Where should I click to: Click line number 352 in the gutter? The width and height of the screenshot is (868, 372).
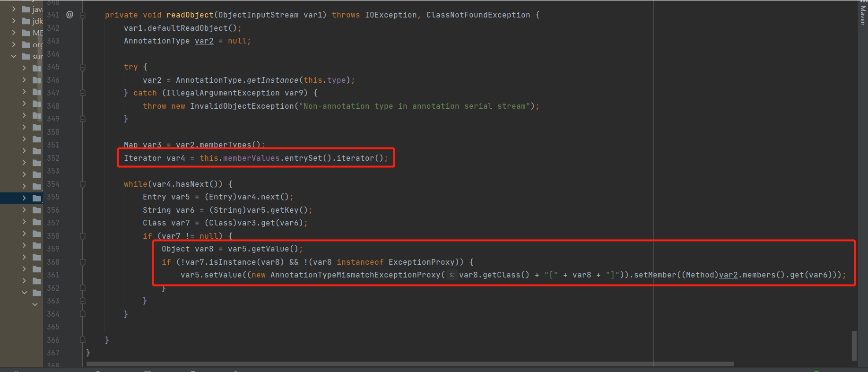pos(53,158)
